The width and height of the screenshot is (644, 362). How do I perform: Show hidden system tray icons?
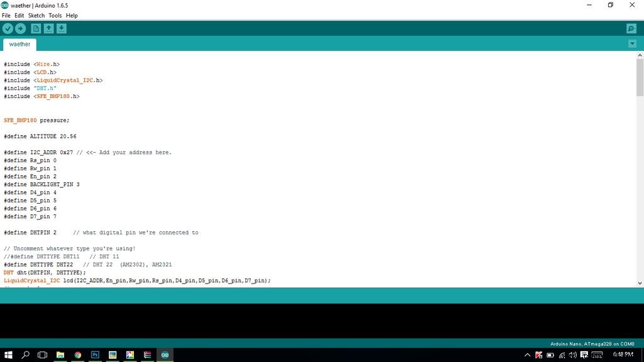pyautogui.click(x=528, y=355)
